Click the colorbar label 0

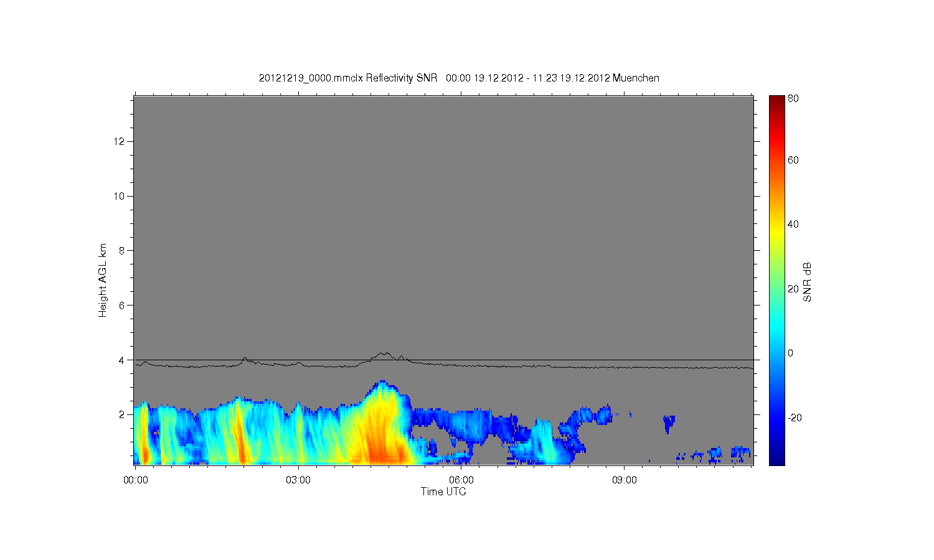pyautogui.click(x=790, y=353)
